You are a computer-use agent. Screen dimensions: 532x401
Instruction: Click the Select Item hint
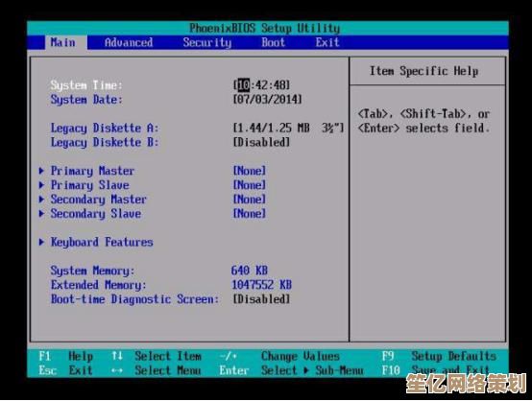157,356
